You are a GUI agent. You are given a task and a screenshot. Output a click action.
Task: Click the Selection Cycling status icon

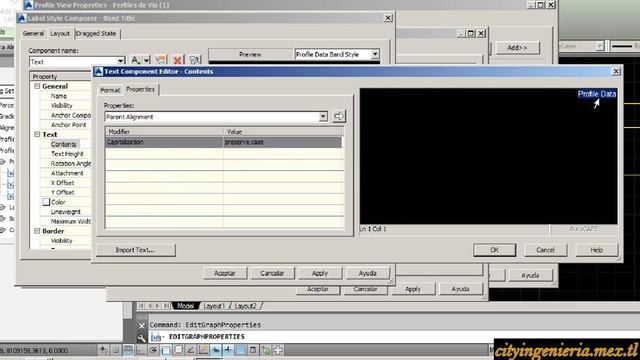click(x=266, y=350)
